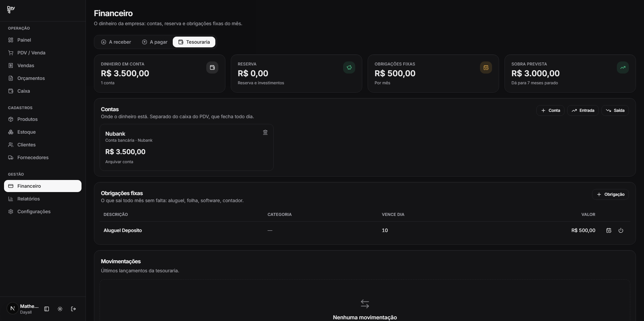Collapse the sidebar with the panel icon
This screenshot has height=321, width=644.
(x=47, y=309)
